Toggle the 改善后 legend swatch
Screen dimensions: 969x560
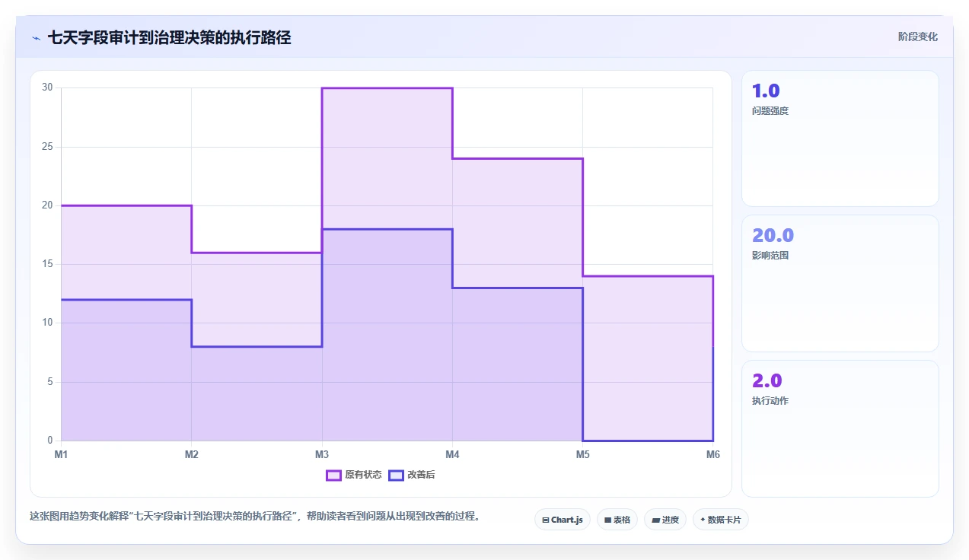(x=396, y=475)
